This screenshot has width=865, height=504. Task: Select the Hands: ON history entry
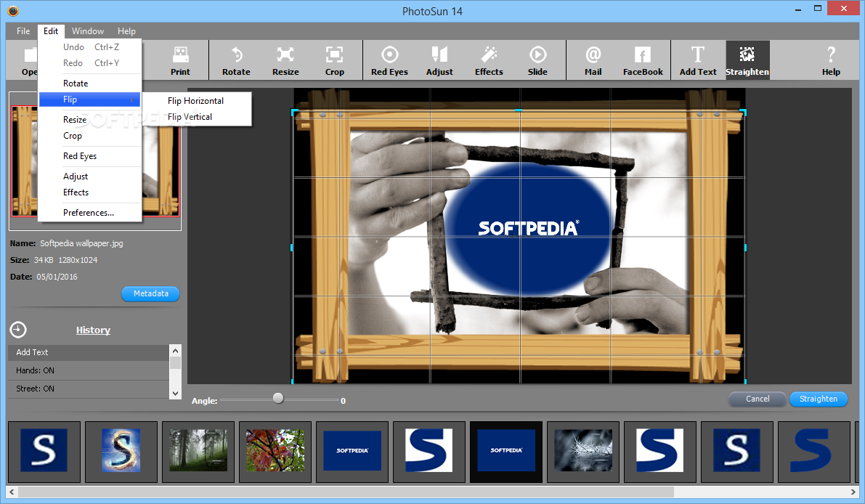click(89, 370)
